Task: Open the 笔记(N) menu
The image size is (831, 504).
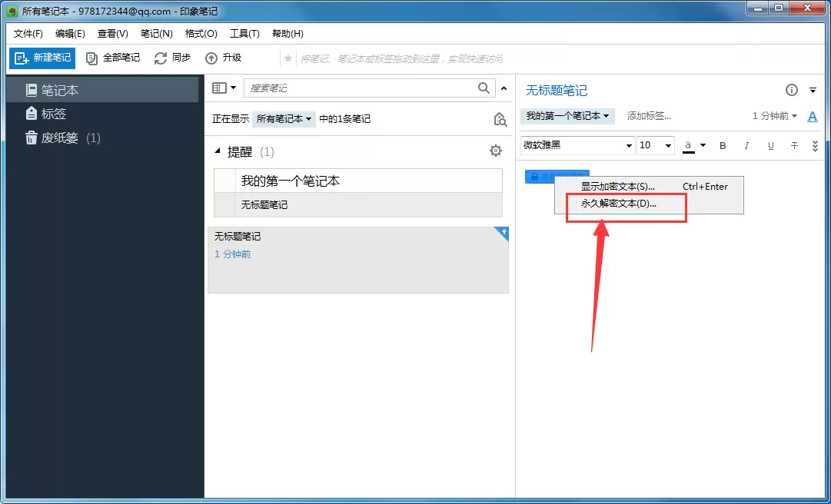Action: (x=156, y=34)
